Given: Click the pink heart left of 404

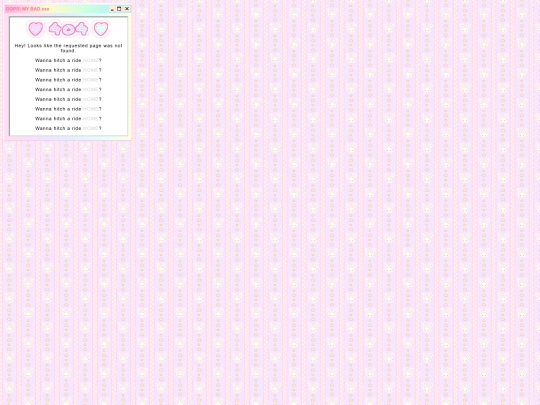Looking at the screenshot, I should pyautogui.click(x=35, y=29).
